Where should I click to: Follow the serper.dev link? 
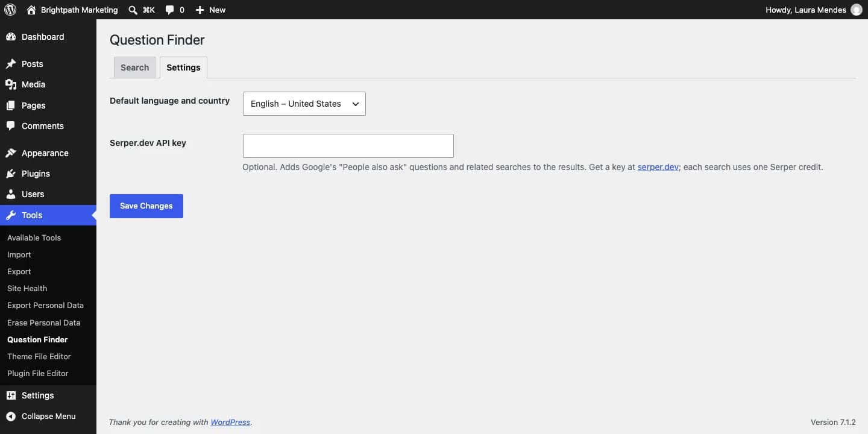click(x=658, y=167)
